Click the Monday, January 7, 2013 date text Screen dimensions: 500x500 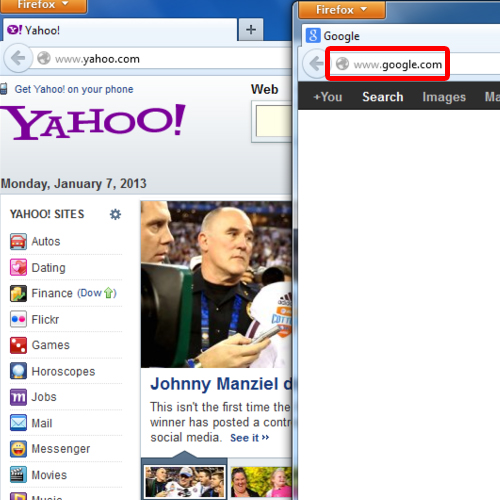point(74,184)
